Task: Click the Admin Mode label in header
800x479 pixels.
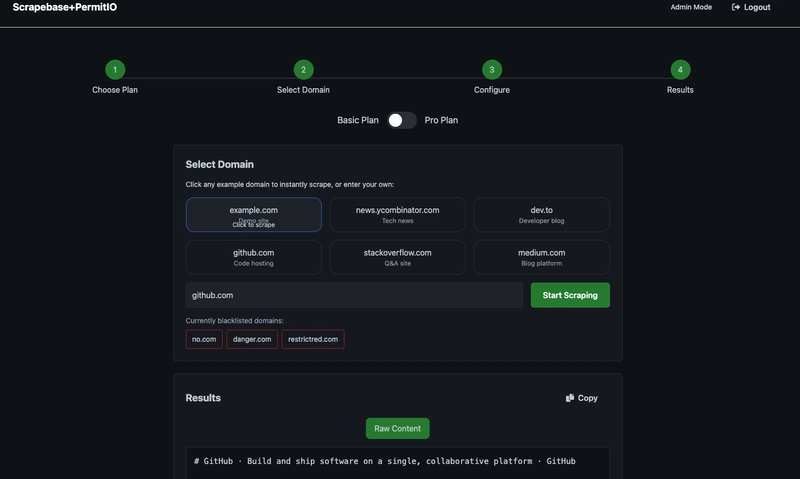Action: pos(691,7)
